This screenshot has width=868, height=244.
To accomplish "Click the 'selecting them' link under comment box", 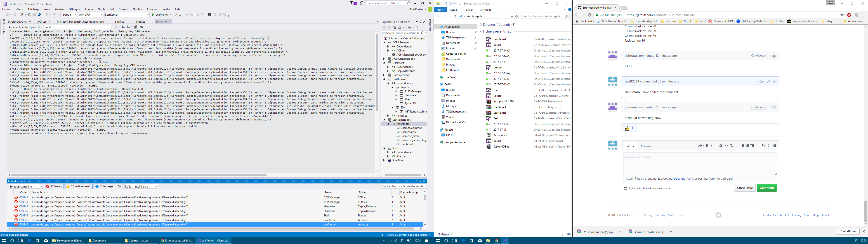I will (683, 179).
